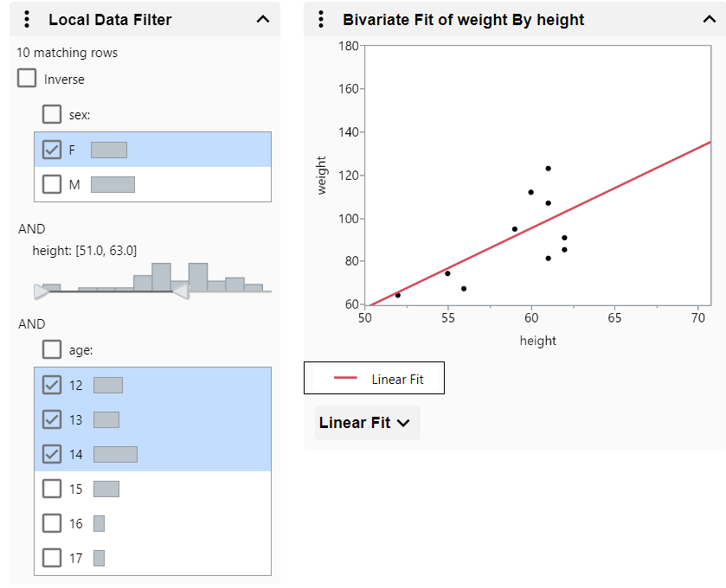Enable the Inverse checkbox

tap(26, 78)
